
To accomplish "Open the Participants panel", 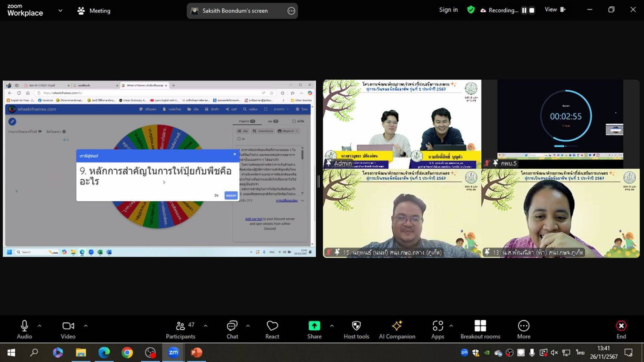I will click(x=180, y=330).
